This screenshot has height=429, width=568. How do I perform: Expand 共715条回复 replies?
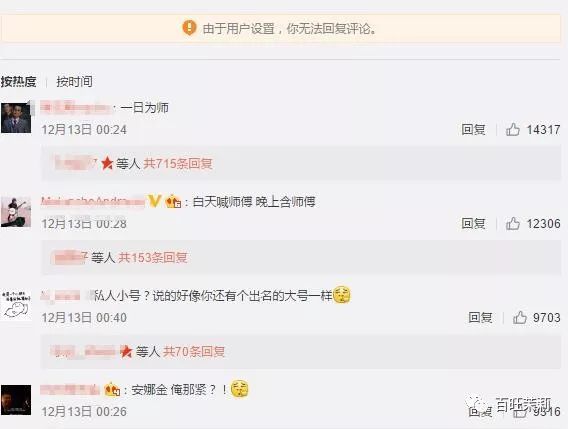pyautogui.click(x=178, y=164)
